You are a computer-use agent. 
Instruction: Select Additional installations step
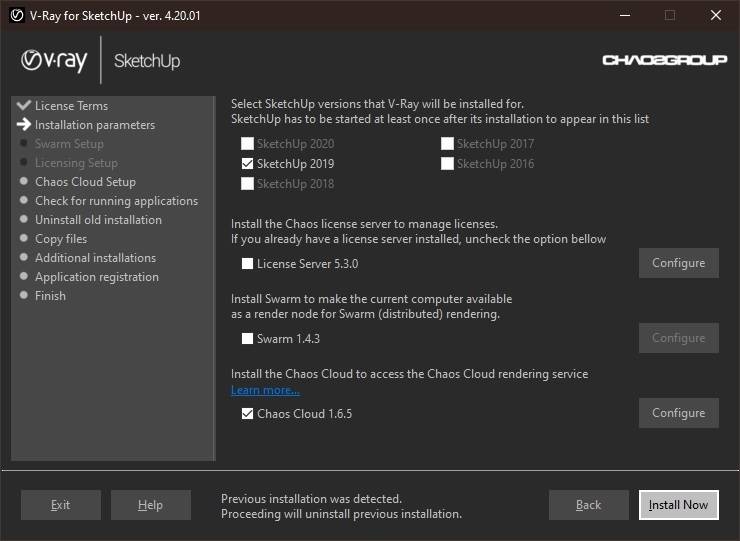(x=95, y=258)
